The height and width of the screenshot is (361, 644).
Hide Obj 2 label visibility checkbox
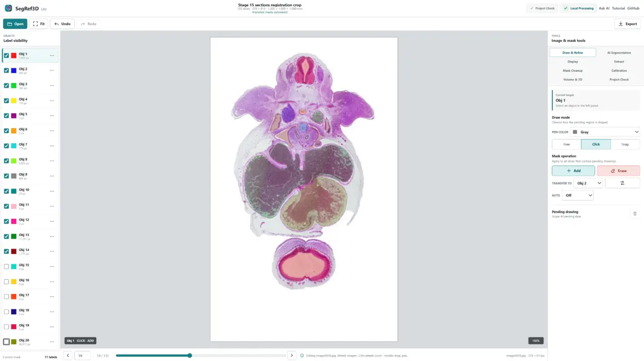[x=7, y=70]
